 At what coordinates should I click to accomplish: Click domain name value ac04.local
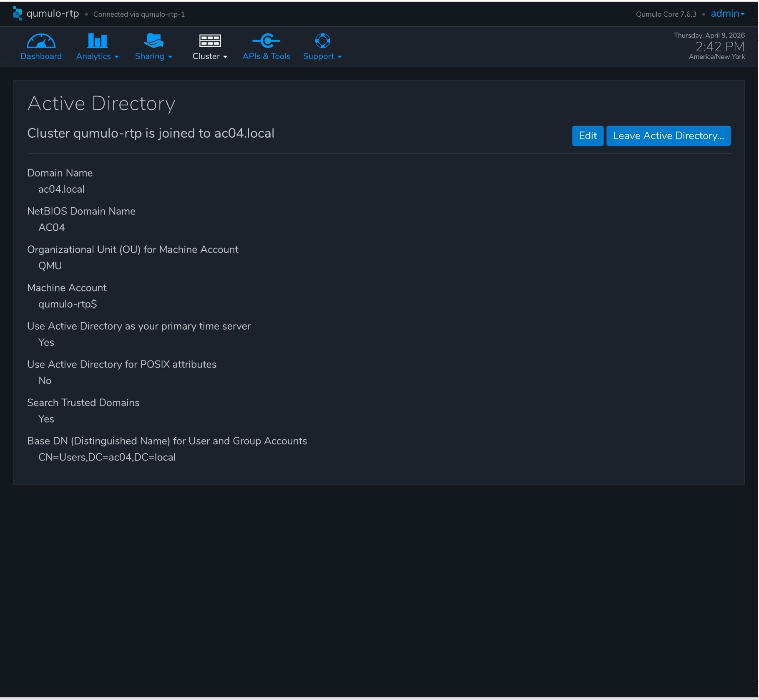pyautogui.click(x=61, y=189)
